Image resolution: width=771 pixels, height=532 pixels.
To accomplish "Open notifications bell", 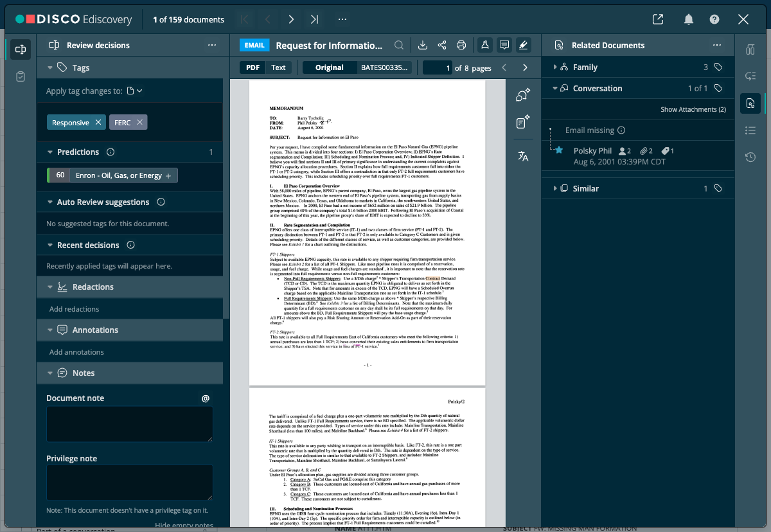I will click(x=689, y=19).
